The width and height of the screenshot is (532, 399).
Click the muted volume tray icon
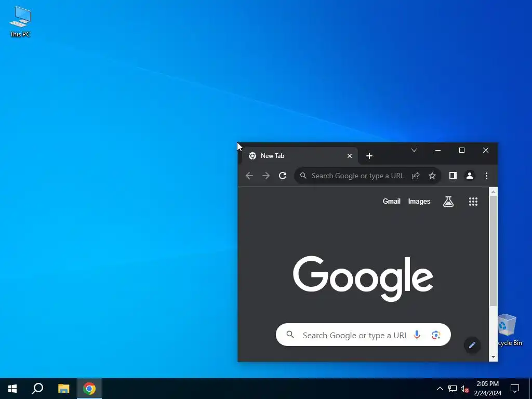(x=464, y=389)
